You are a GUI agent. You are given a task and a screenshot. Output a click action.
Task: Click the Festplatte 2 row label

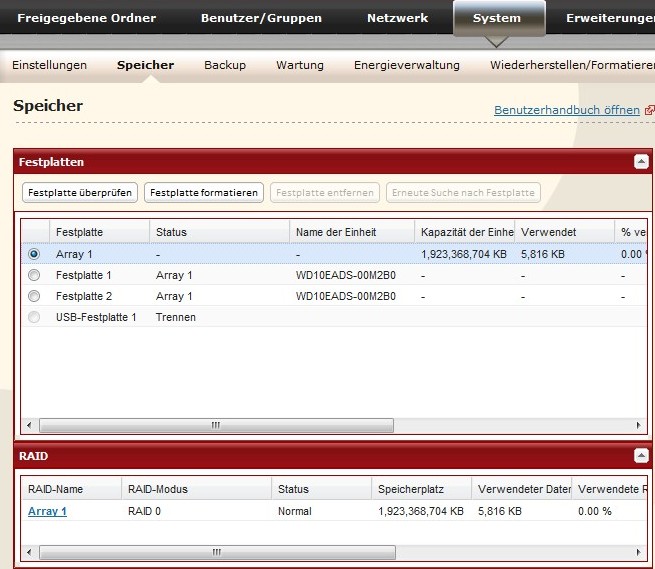click(x=84, y=296)
